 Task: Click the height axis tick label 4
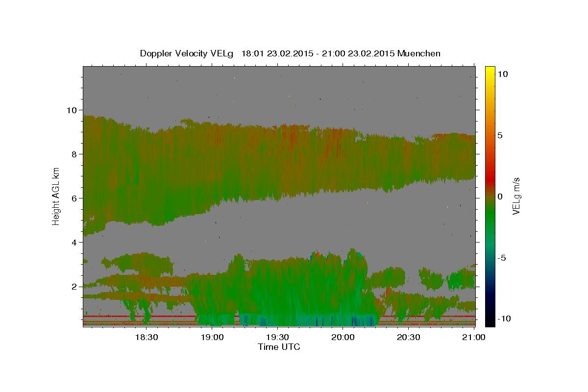click(74, 242)
